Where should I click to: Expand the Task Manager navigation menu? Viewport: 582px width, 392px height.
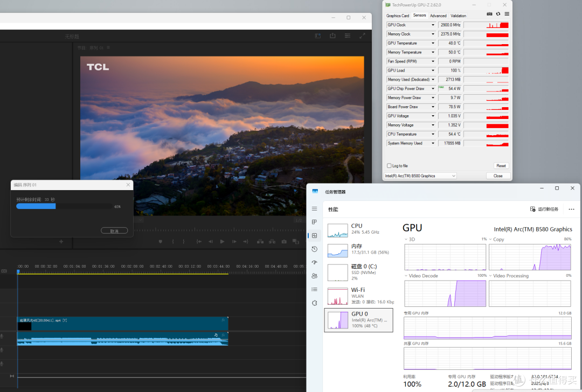[x=315, y=209]
